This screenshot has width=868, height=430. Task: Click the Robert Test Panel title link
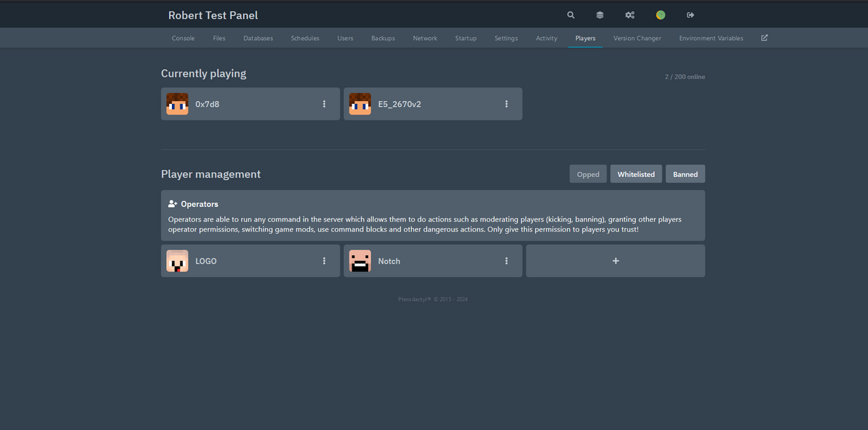212,14
